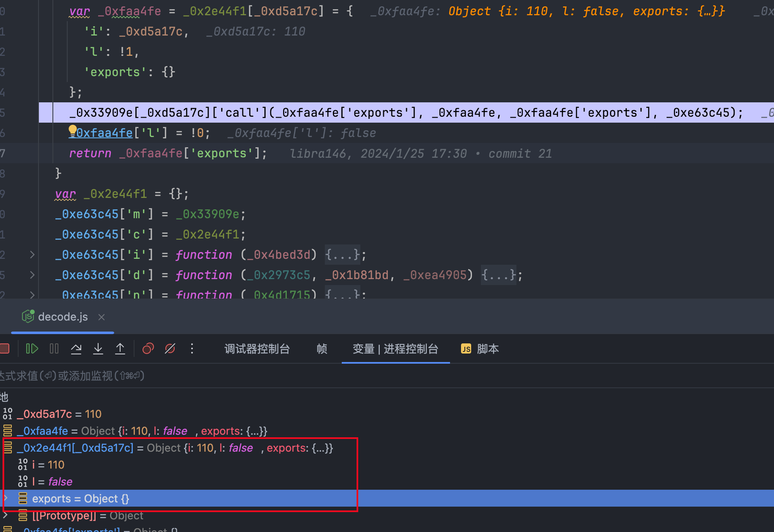Toggle Mute Breakpoints
Screen dimensions: 774x532
pyautogui.click(x=170, y=349)
